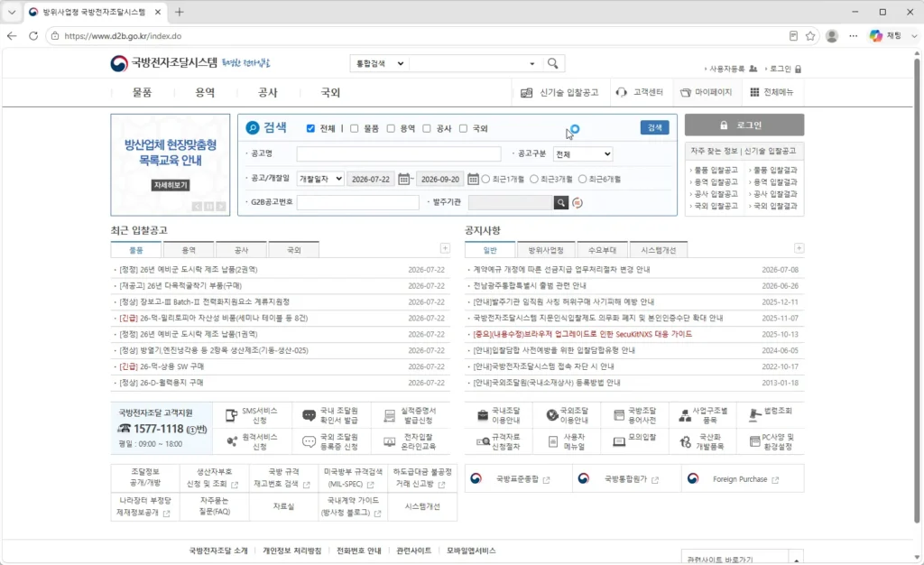Open the 물품 main menu
This screenshot has height=565, width=924.
click(142, 92)
